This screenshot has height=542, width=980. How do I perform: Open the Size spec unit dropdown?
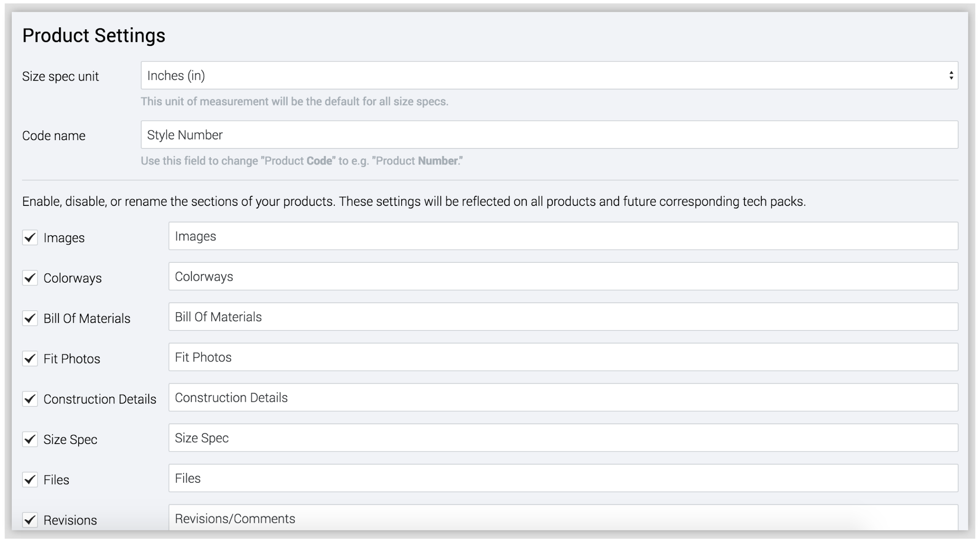pos(549,76)
